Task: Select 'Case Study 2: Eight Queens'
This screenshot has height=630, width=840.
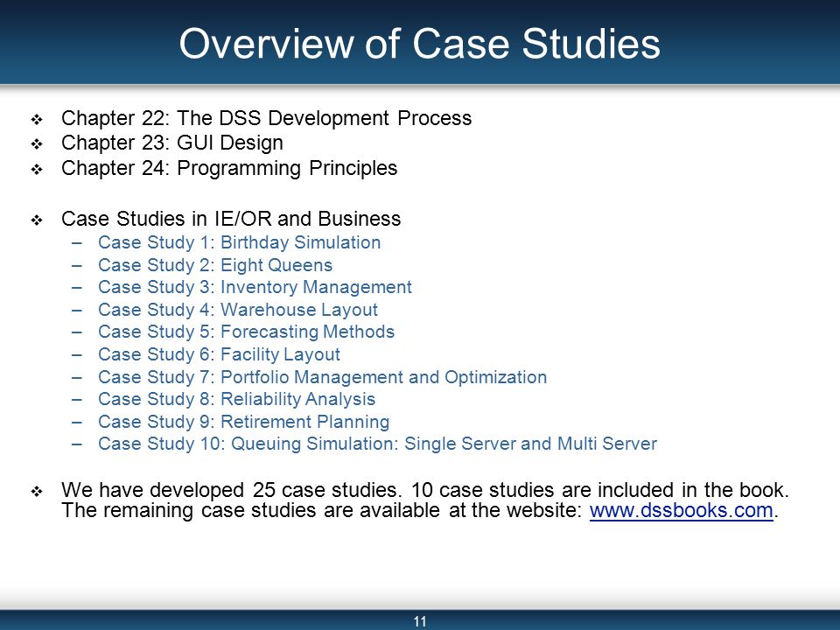Action: tap(215, 265)
